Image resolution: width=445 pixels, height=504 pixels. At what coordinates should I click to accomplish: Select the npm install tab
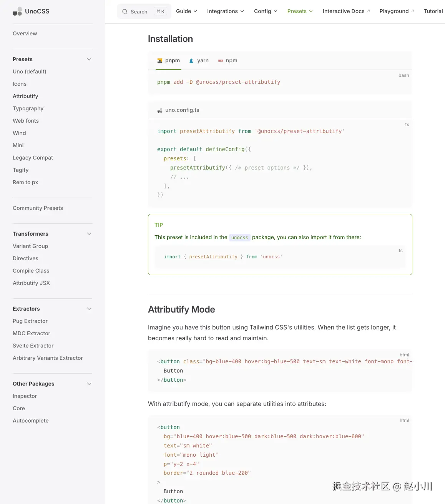228,61
